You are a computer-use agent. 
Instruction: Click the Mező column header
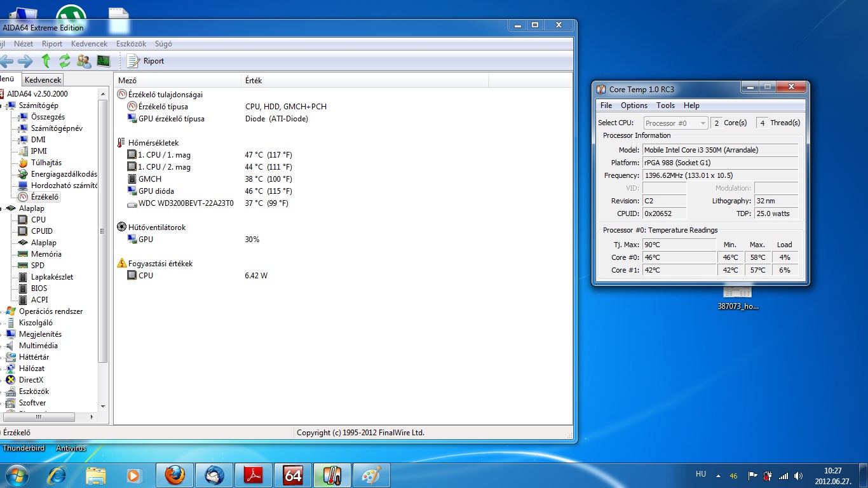[178, 81]
